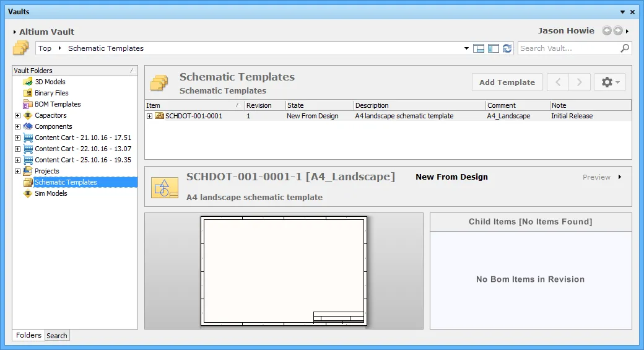Click Schematic Templates in the breadcrumb
644x350 pixels.
(106, 48)
